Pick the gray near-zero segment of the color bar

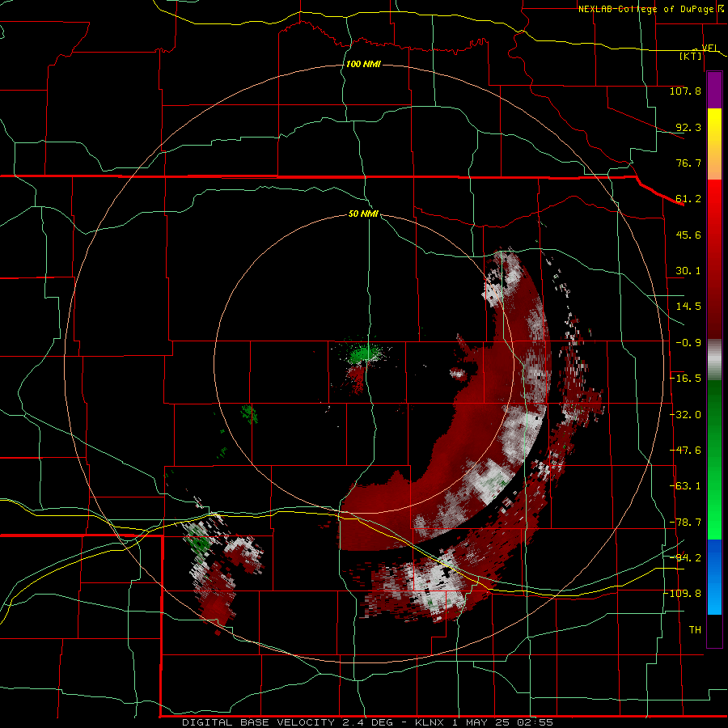coord(714,360)
